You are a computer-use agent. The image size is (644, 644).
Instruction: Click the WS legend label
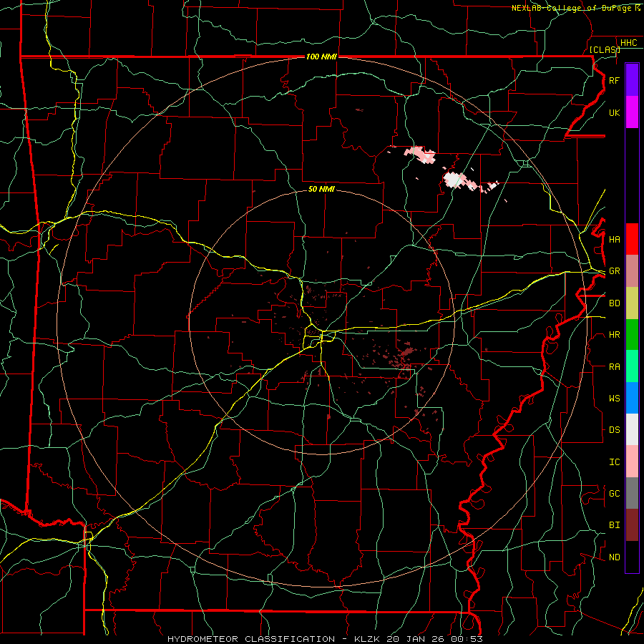pos(614,398)
